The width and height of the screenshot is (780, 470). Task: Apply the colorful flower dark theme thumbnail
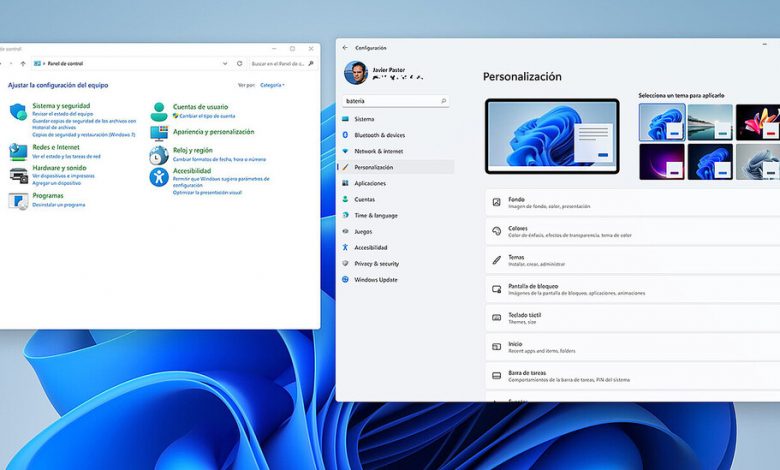tap(758, 122)
